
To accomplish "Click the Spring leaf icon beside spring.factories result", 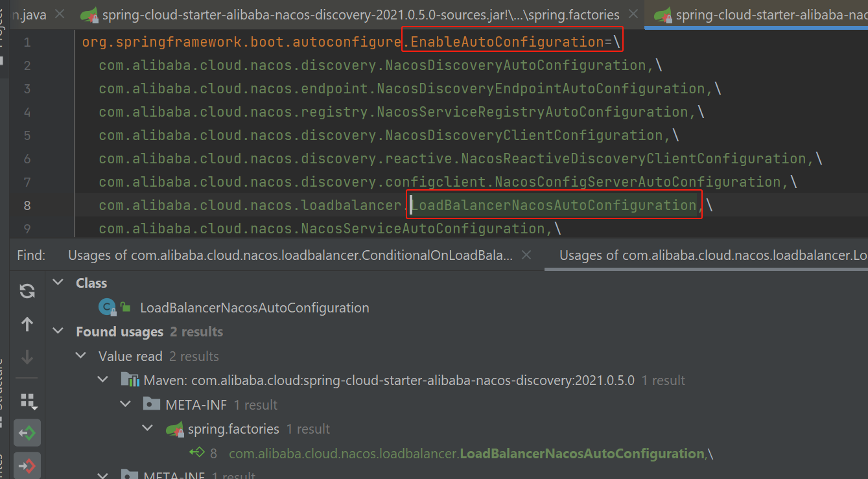I will (174, 428).
